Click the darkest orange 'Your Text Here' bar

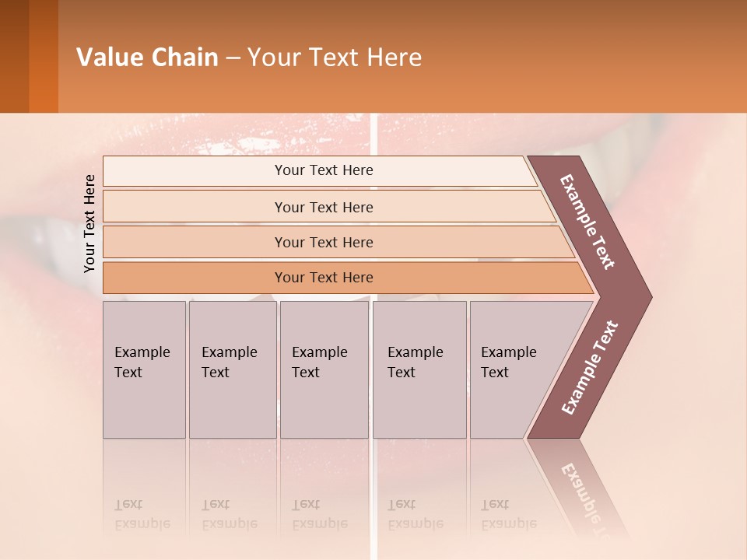[x=324, y=278]
